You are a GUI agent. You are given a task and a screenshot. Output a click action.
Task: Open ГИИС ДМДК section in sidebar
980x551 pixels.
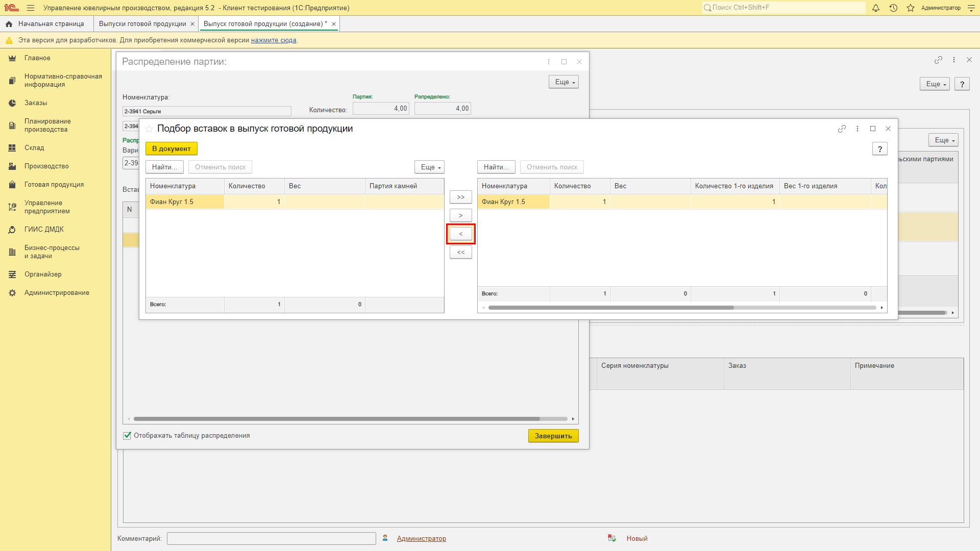[x=44, y=230]
